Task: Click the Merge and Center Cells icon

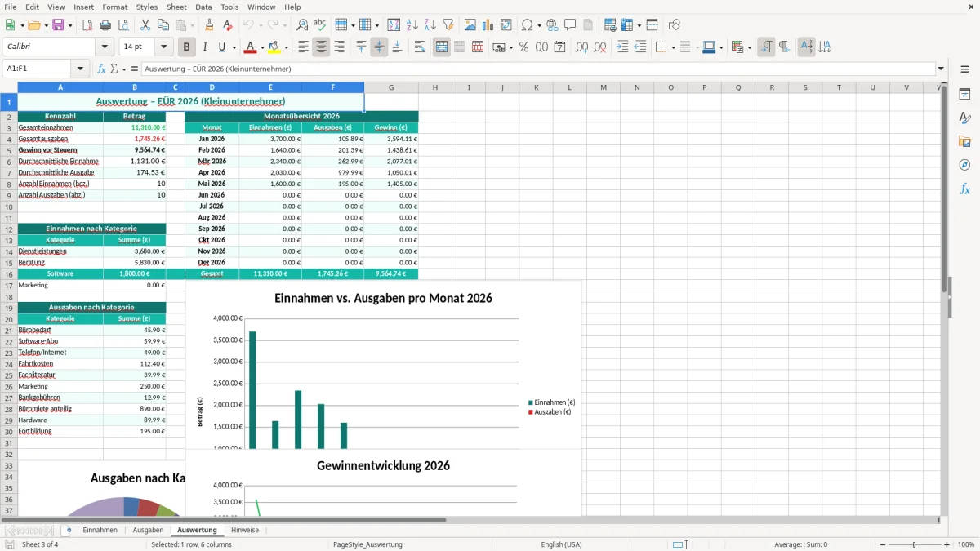Action: tap(442, 47)
